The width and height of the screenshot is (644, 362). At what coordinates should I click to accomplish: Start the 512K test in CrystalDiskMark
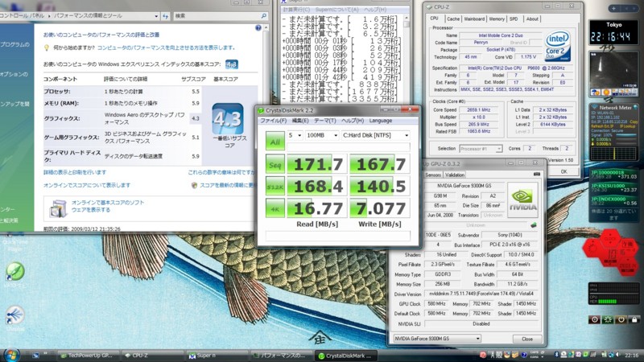(x=275, y=187)
